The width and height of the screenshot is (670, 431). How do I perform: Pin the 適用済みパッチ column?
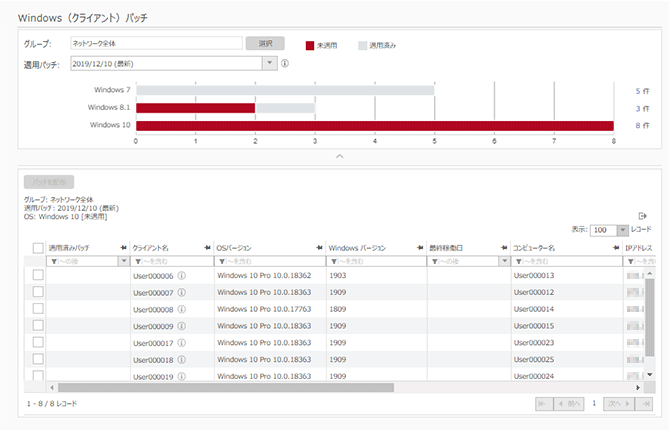(x=123, y=246)
